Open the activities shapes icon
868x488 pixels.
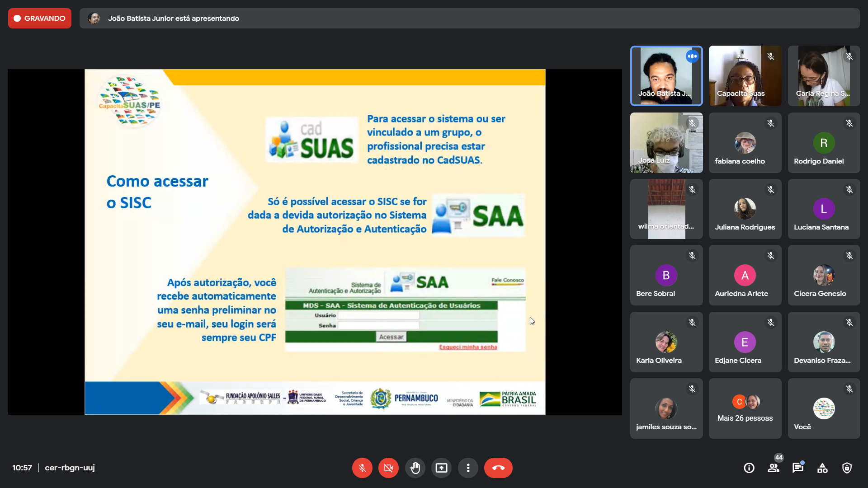(x=822, y=468)
